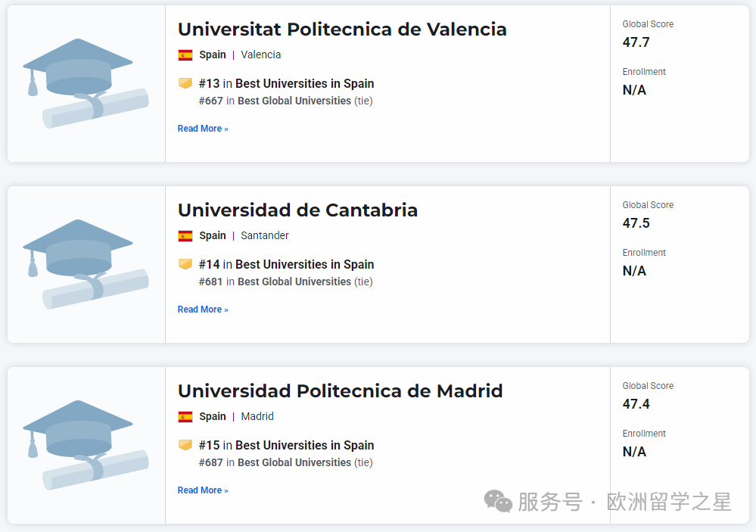Click the gold badge icon next to #14
This screenshot has width=756, height=532.
pos(185,264)
